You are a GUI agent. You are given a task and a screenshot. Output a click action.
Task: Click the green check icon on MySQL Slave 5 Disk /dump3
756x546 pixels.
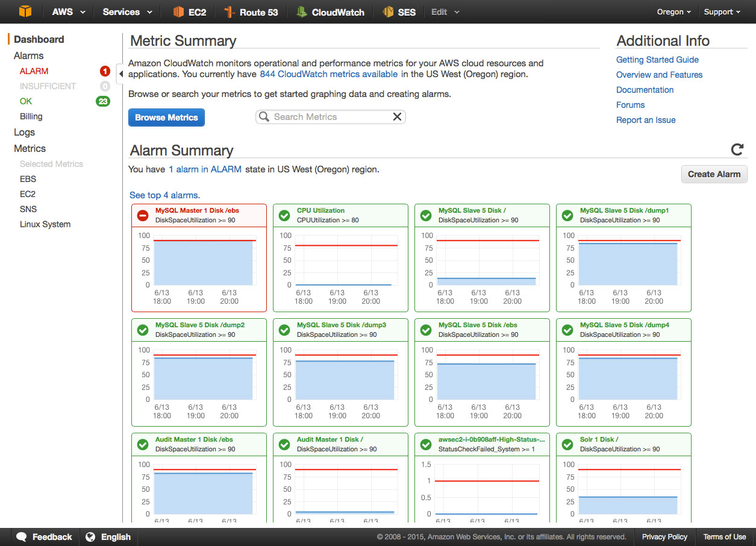point(284,330)
